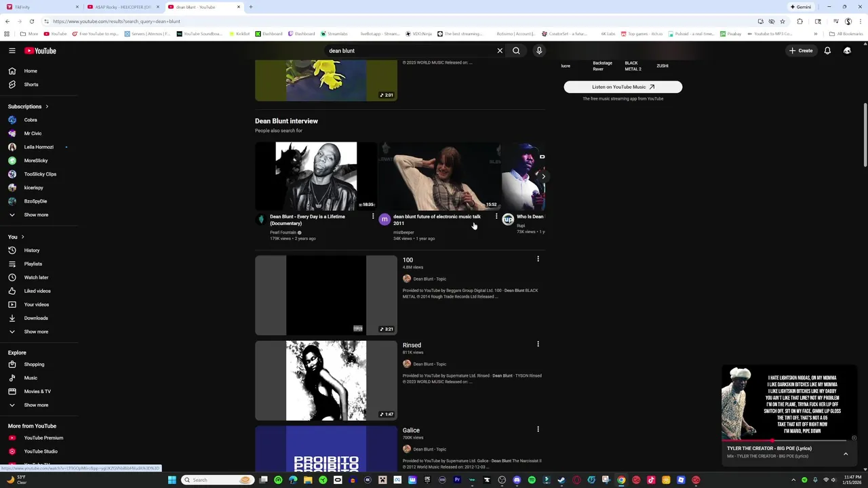Open the notifications bell

pyautogui.click(x=827, y=51)
